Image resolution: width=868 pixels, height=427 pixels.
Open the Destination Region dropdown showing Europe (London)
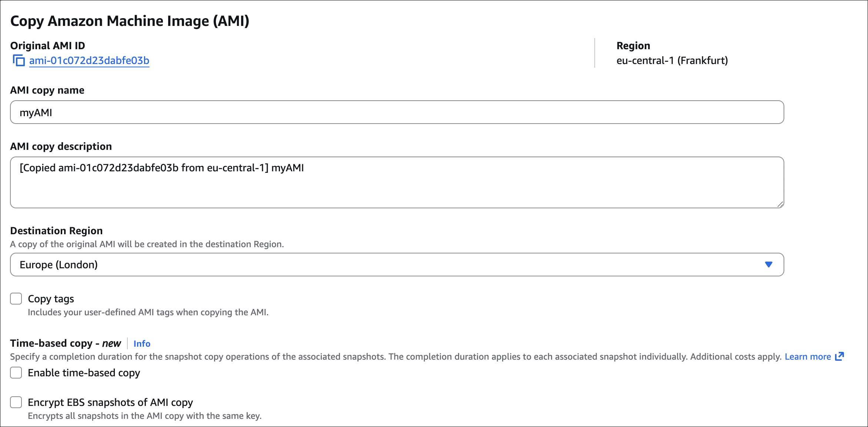[x=396, y=265]
